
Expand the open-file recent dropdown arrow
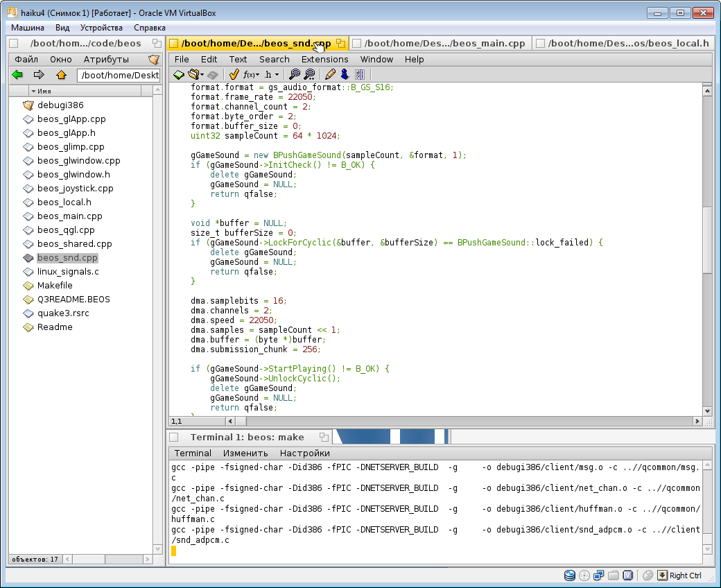pyautogui.click(x=202, y=75)
